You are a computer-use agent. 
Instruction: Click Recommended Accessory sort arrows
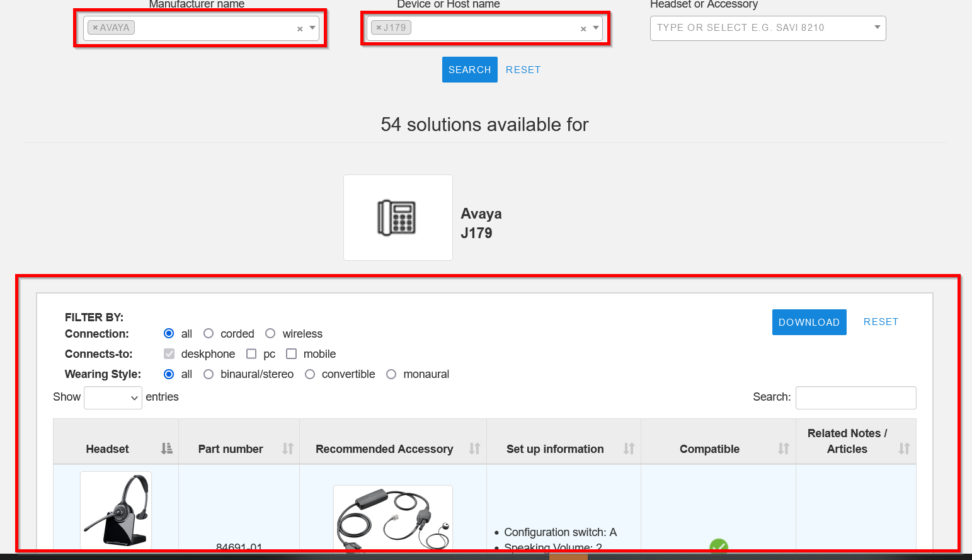[474, 449]
